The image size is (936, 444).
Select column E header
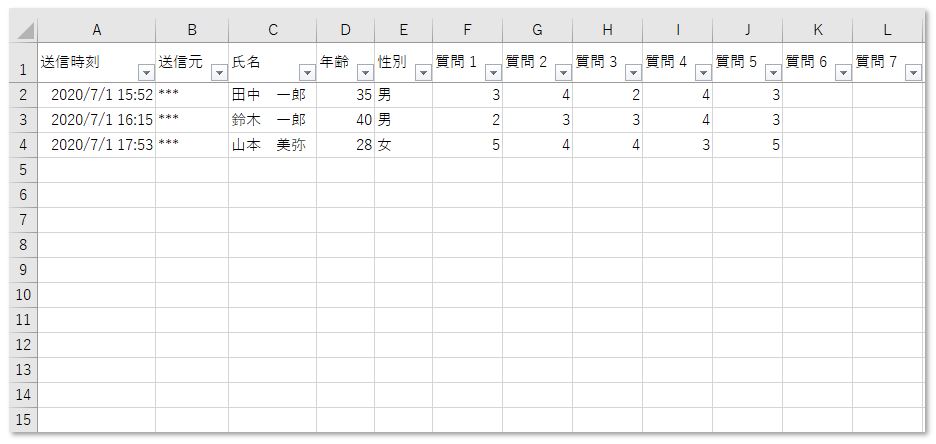404,30
